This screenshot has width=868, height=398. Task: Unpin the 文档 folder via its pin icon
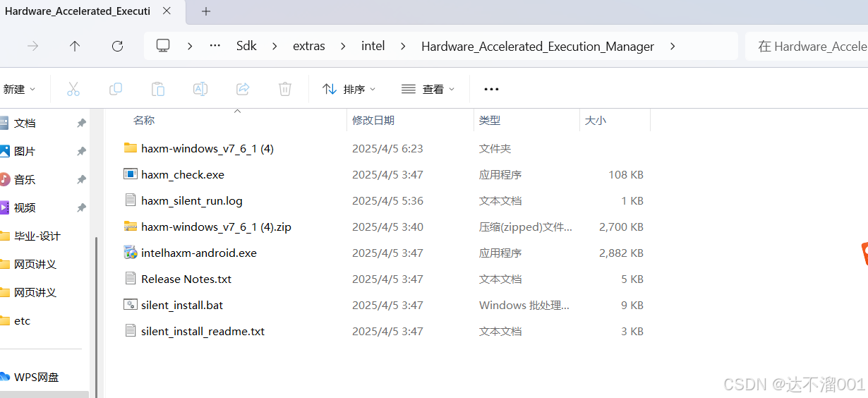coord(81,123)
